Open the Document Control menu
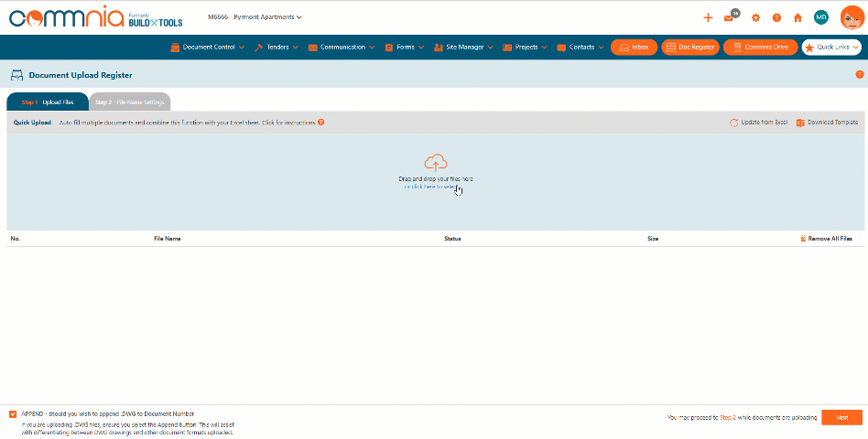 point(208,47)
